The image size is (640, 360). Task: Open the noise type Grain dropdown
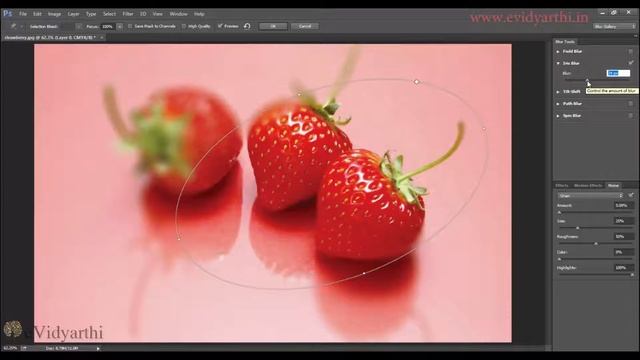click(591, 196)
